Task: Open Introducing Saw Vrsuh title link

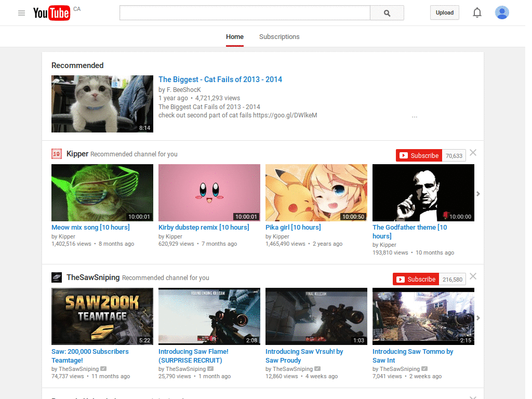Action: (x=304, y=356)
